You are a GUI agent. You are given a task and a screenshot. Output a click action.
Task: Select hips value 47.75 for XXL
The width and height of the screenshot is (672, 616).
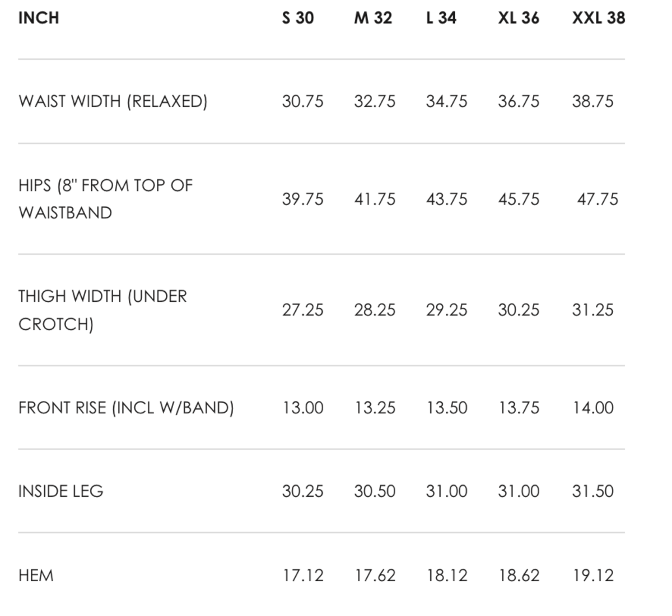point(598,199)
